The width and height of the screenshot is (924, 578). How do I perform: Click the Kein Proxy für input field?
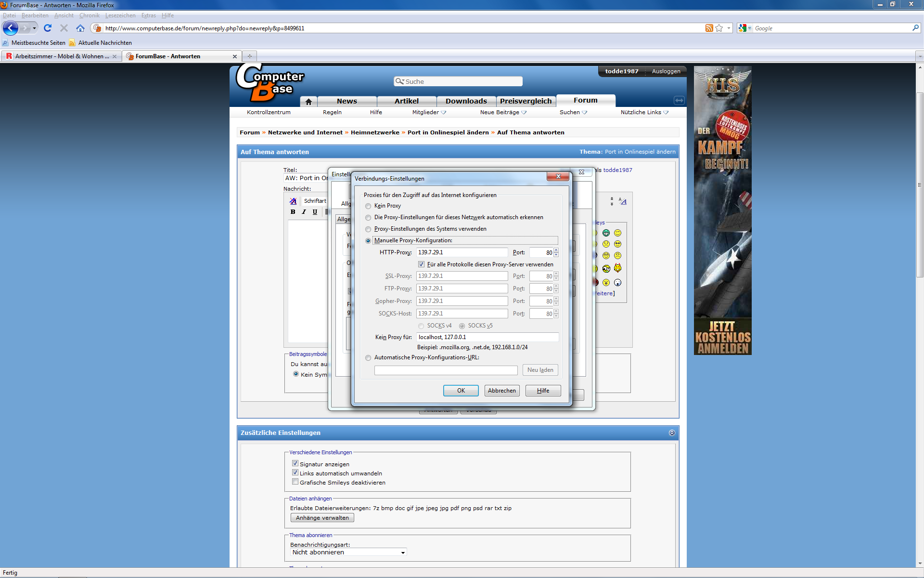pos(487,337)
